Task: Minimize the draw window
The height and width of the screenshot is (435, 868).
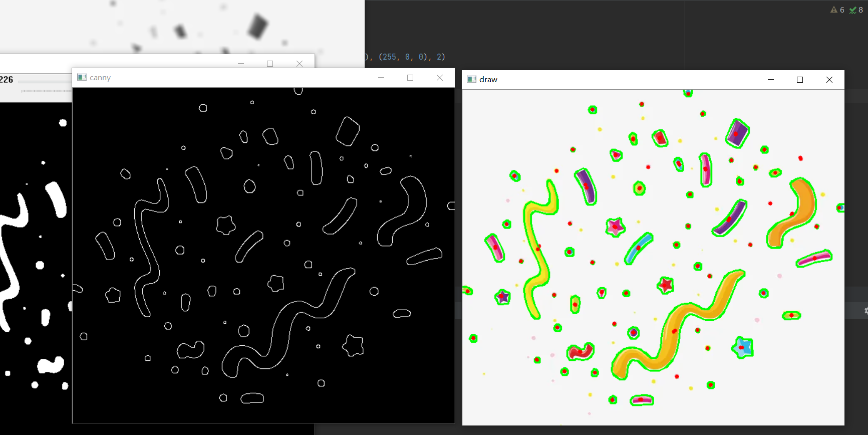Action: coord(771,80)
